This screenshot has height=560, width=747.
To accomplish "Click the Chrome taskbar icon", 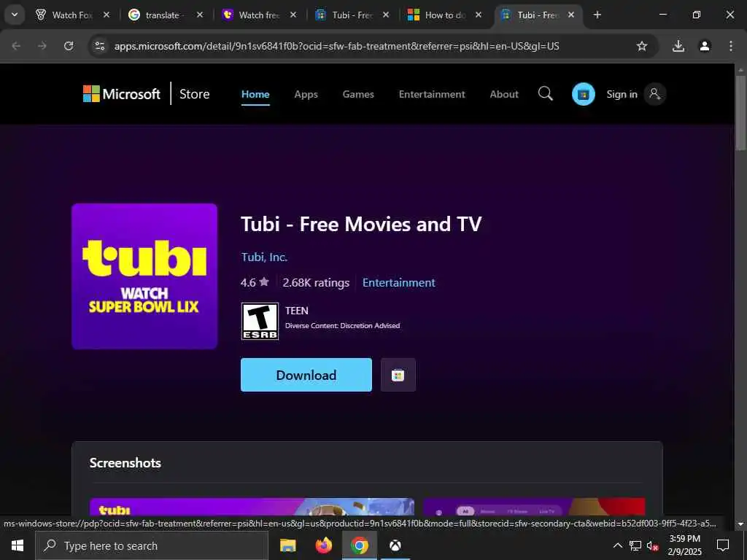I will click(x=359, y=545).
